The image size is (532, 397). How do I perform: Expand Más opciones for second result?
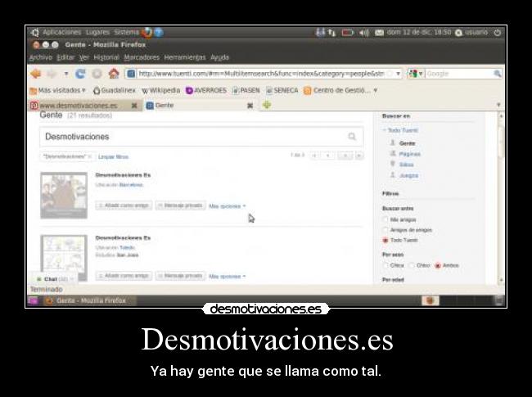click(x=227, y=276)
